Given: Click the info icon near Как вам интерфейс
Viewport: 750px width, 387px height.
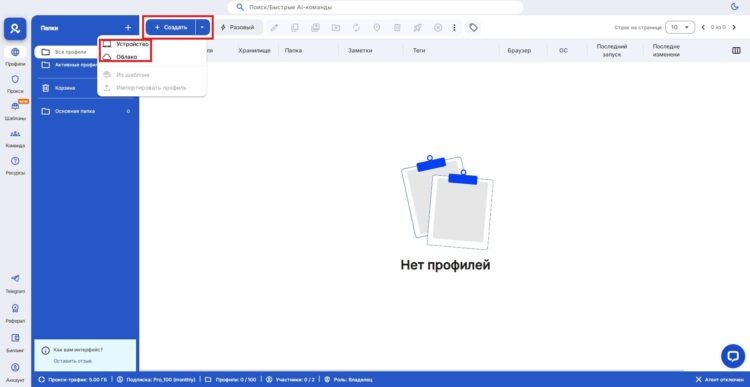Looking at the screenshot, I should coord(46,350).
